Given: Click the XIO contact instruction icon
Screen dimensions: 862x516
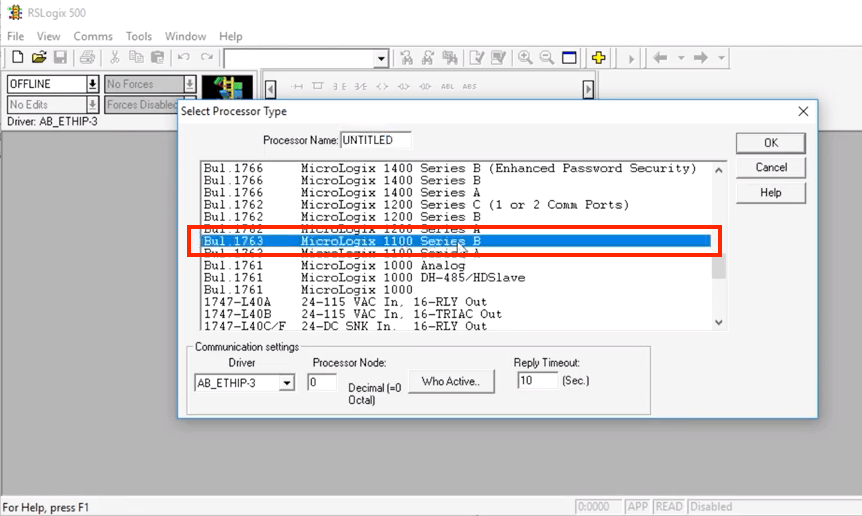Looking at the screenshot, I should [361, 87].
